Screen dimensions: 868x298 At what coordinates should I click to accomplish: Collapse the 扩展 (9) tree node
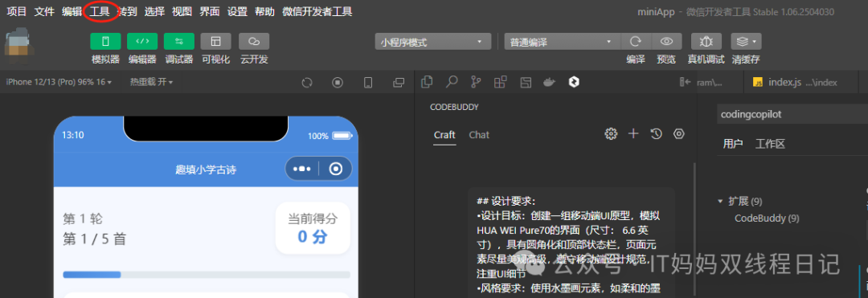(x=741, y=201)
